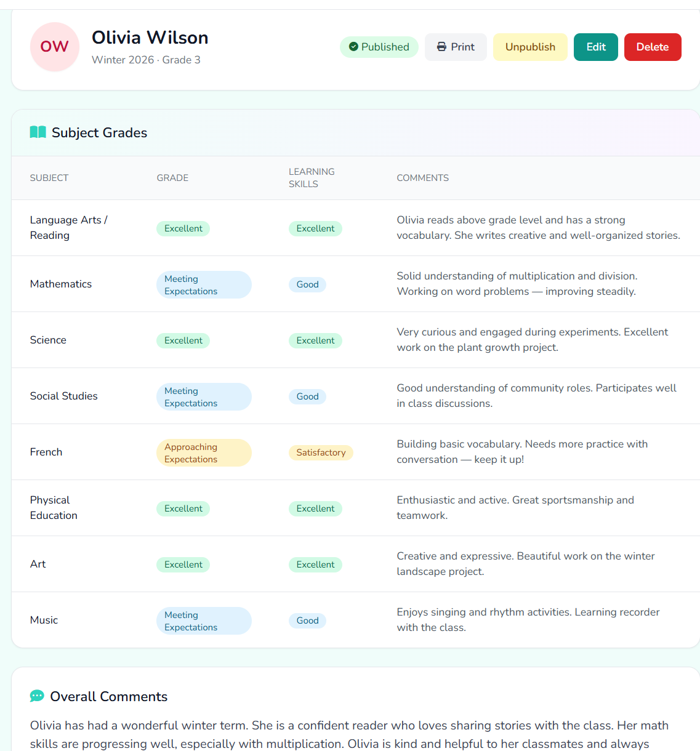
Task: Click the Excellent learning skills badge for Art
Action: (315, 564)
